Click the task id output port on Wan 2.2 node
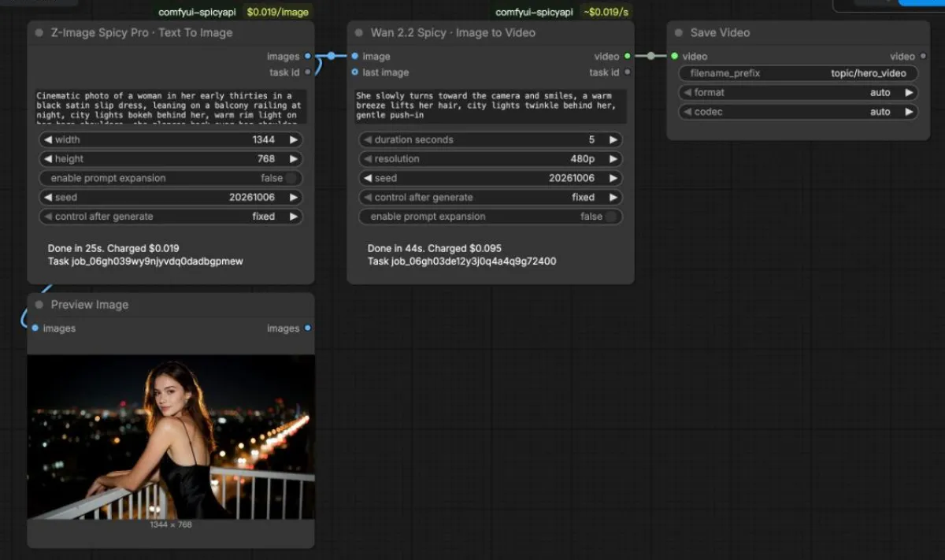 627,72
